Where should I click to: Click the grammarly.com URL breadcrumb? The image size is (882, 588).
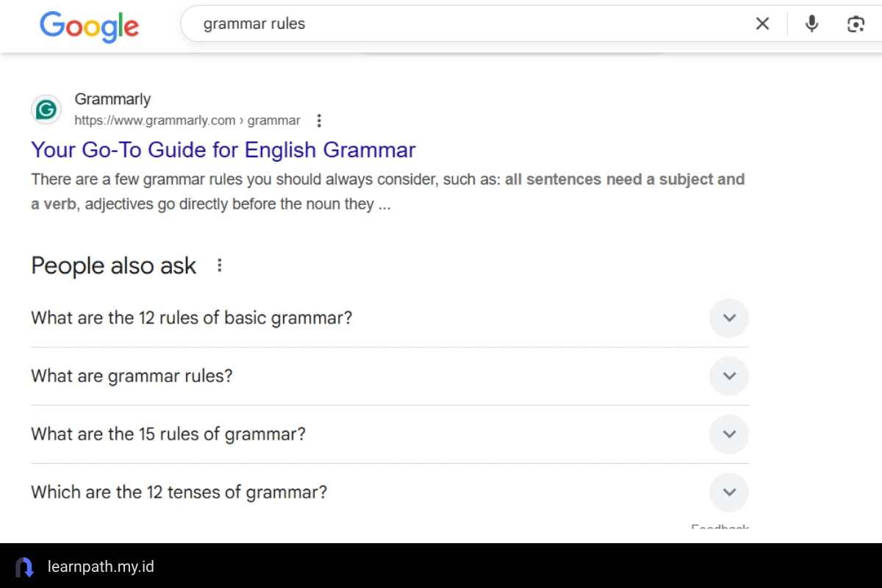pyautogui.click(x=187, y=121)
